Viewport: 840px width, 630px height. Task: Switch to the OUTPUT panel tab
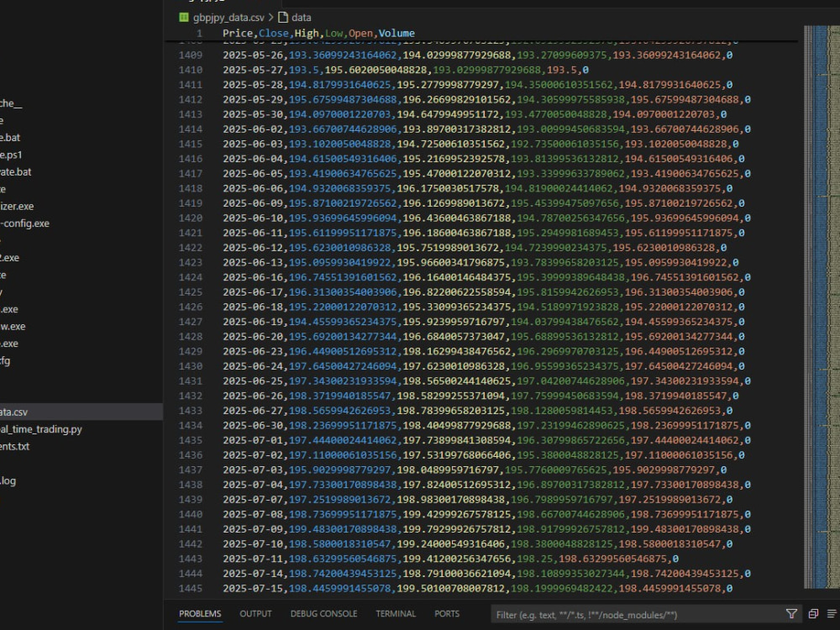pos(255,614)
